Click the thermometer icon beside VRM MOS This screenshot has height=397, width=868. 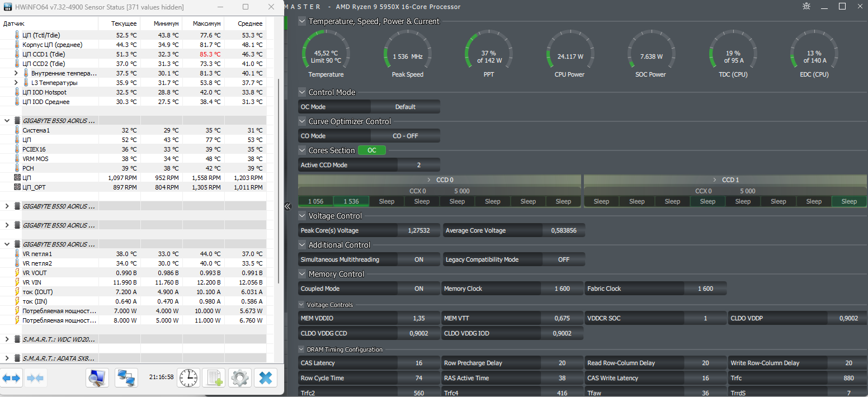pyautogui.click(x=17, y=158)
